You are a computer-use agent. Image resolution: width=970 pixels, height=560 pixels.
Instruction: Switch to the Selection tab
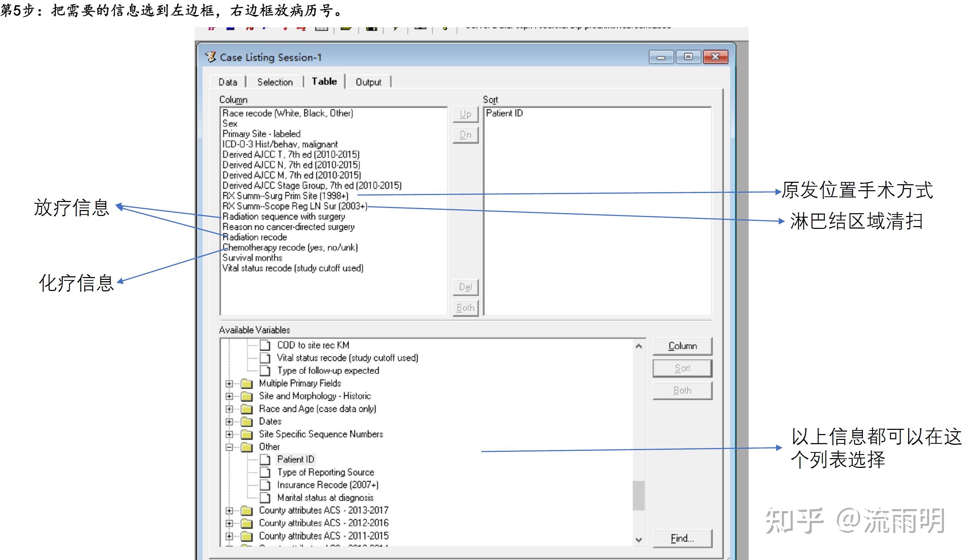point(275,82)
